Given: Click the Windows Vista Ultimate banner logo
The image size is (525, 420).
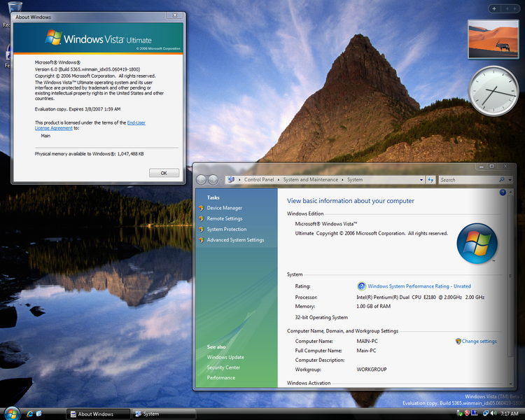Looking at the screenshot, I should 98,38.
